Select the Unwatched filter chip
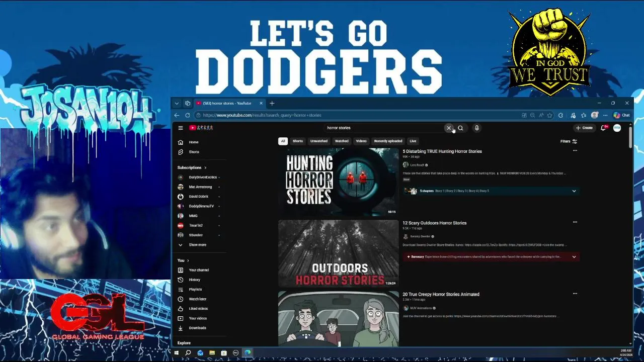Image resolution: width=644 pixels, height=362 pixels. [x=319, y=141]
